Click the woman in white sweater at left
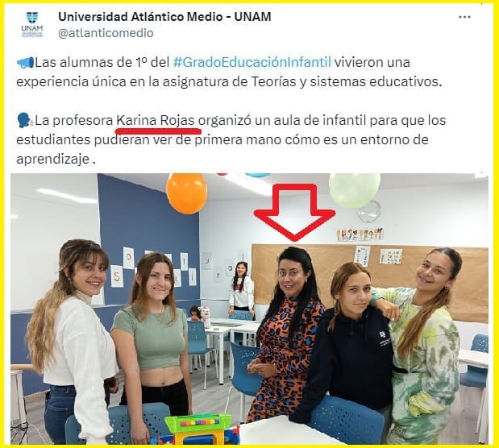 (x=73, y=341)
